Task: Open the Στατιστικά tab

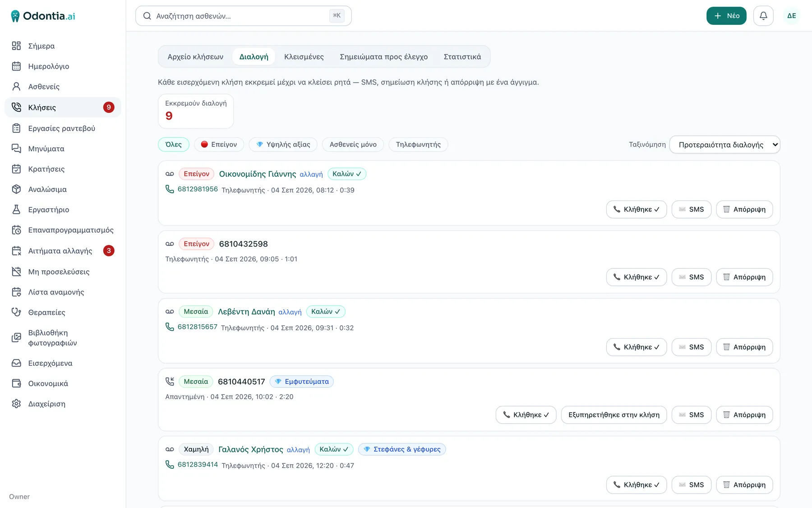Action: 462,57
